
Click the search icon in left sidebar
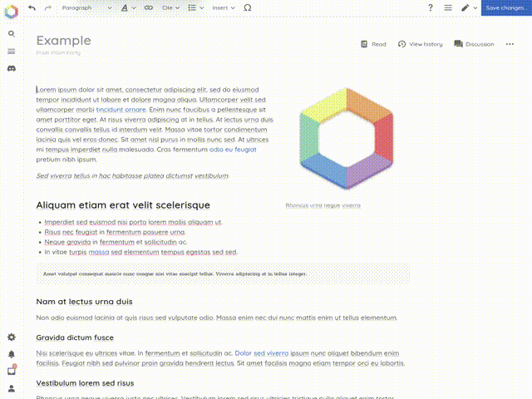12,34
